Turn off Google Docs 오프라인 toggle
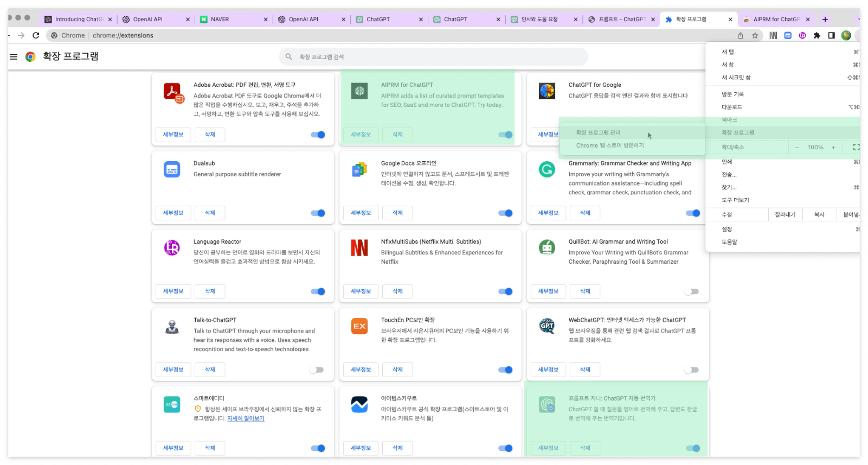 [505, 213]
